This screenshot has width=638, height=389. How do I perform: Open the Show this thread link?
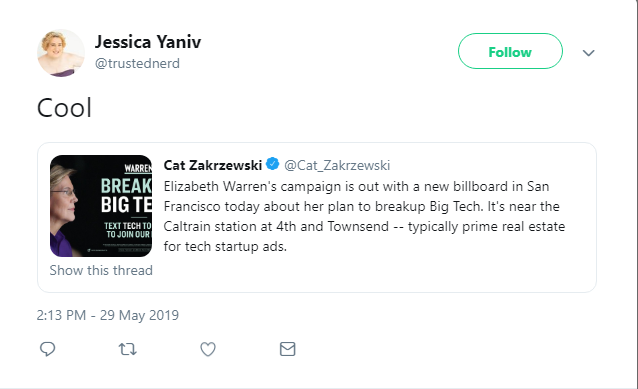pyautogui.click(x=101, y=270)
